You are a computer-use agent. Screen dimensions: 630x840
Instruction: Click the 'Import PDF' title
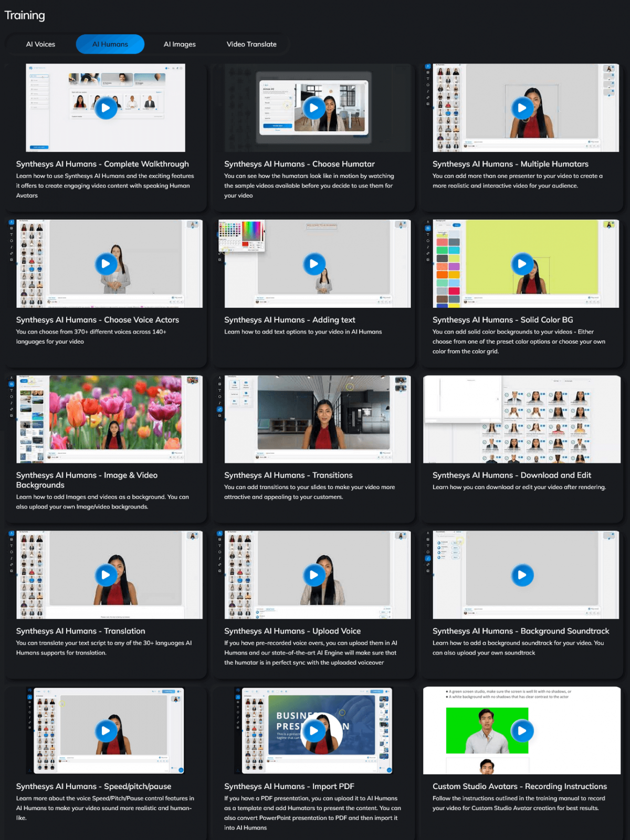pyautogui.click(x=289, y=786)
